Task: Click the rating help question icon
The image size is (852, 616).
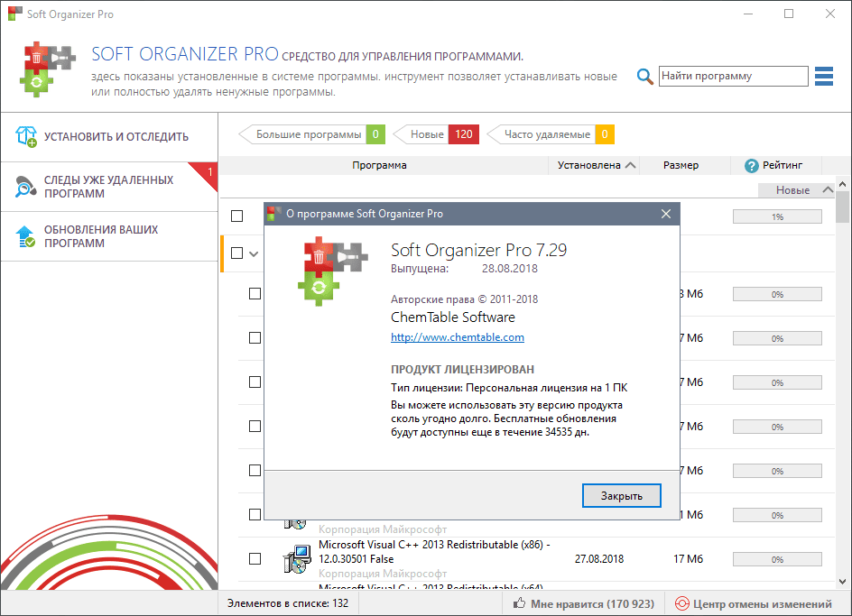Action: (x=751, y=166)
